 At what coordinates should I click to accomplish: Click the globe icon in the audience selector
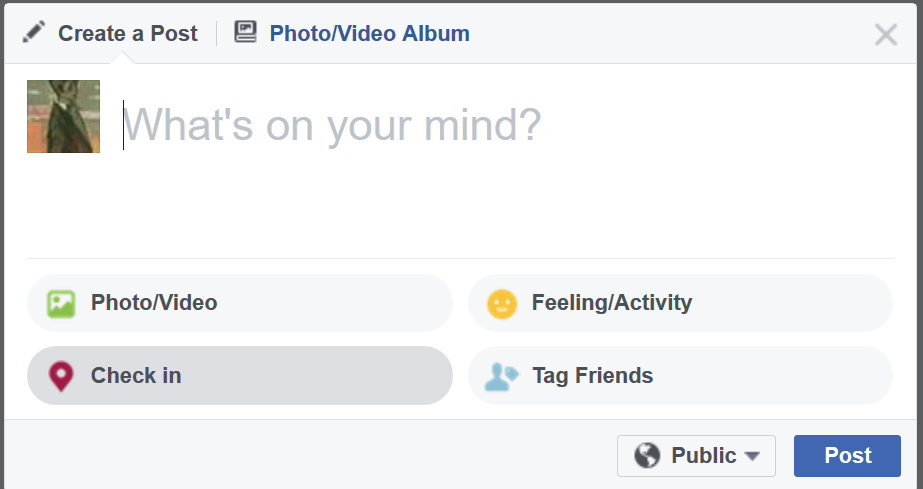point(648,456)
